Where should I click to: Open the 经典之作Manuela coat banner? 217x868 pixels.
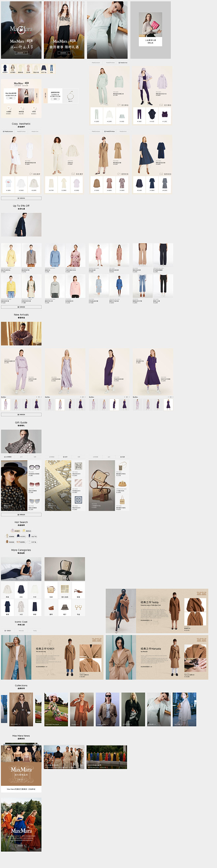(157, 657)
